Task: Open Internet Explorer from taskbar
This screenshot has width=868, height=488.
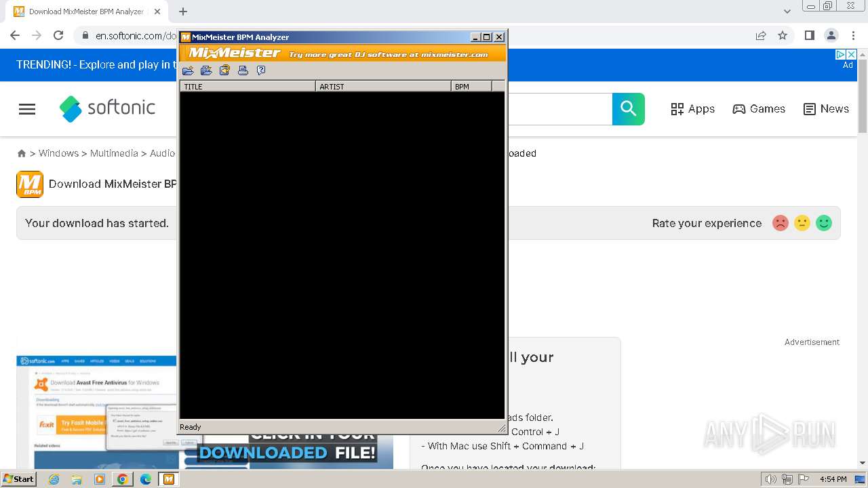Action: click(54, 479)
